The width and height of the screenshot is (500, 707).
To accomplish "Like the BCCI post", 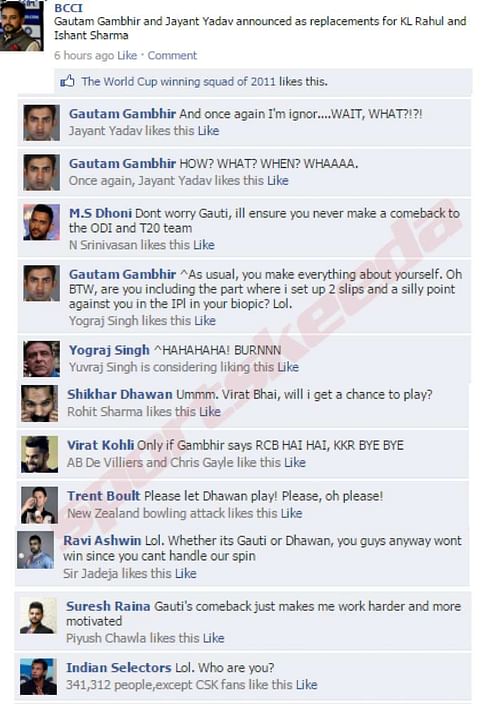I will tap(127, 55).
